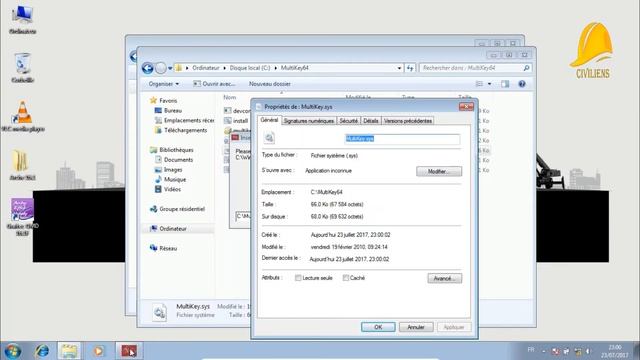Click Ordinateur in the address bar breadcrumb

click(x=205, y=68)
